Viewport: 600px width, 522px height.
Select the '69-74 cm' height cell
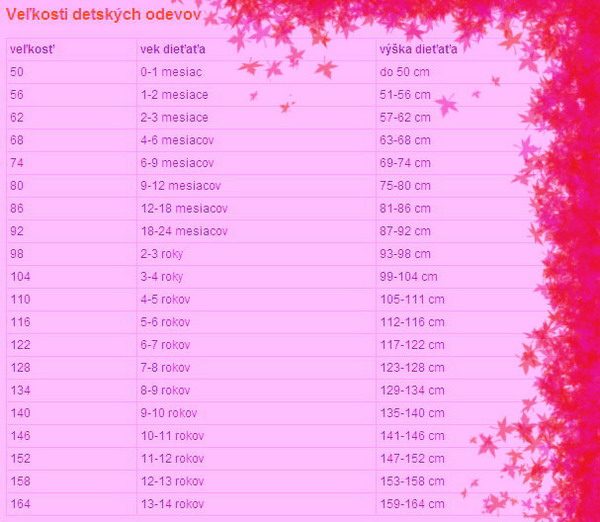click(x=406, y=163)
